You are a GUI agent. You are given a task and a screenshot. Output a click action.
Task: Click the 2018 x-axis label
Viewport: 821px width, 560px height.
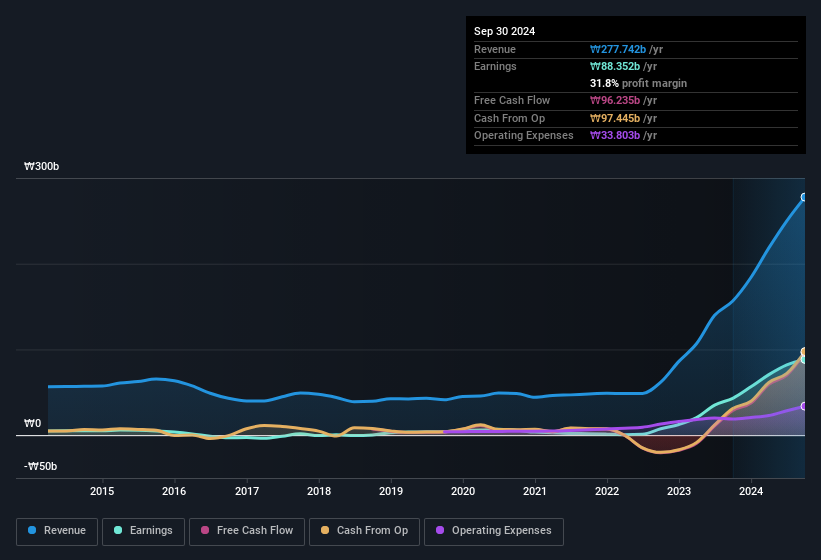click(319, 491)
